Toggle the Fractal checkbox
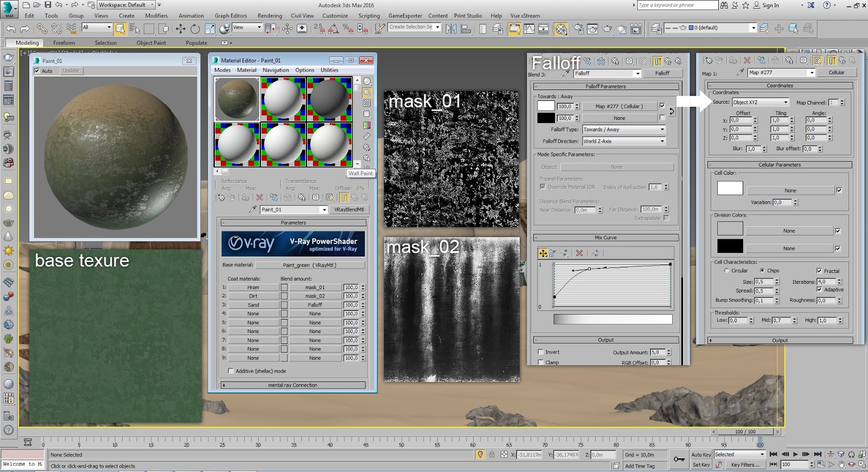The image size is (868, 472). coord(819,271)
